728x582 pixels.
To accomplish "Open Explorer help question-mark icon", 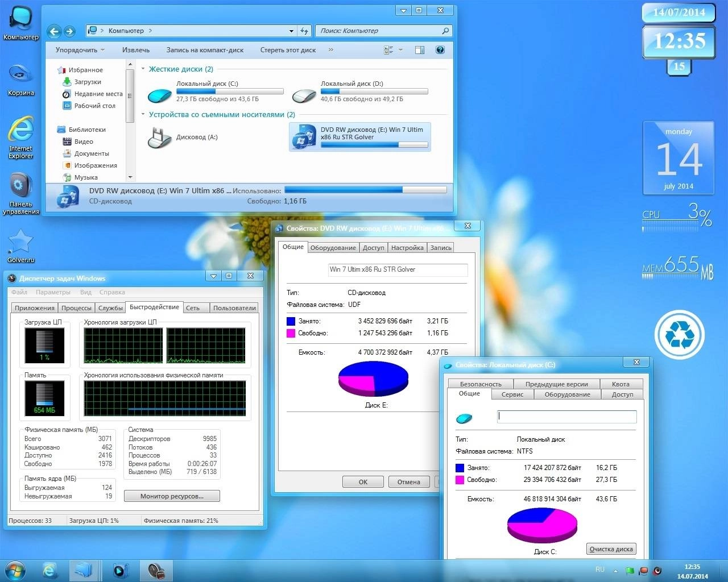I will [440, 50].
